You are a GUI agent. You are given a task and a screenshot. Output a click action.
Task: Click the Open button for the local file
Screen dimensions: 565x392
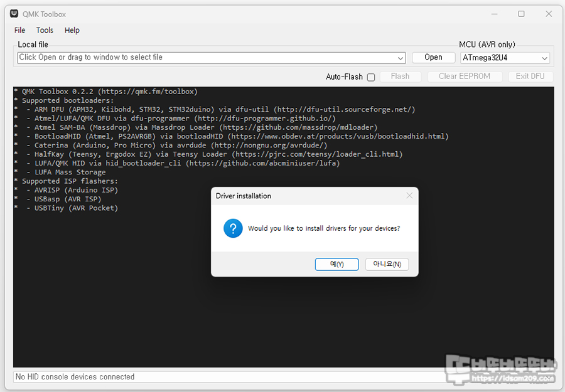pos(433,57)
